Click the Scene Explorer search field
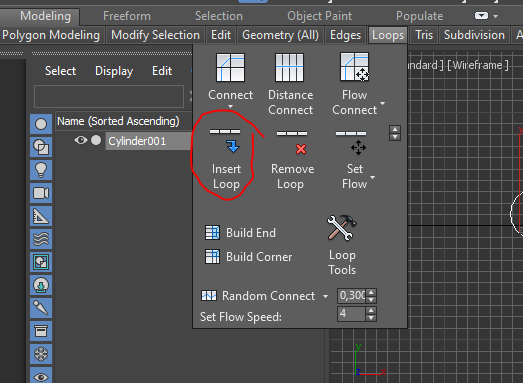The height and width of the screenshot is (383, 523). (x=109, y=96)
